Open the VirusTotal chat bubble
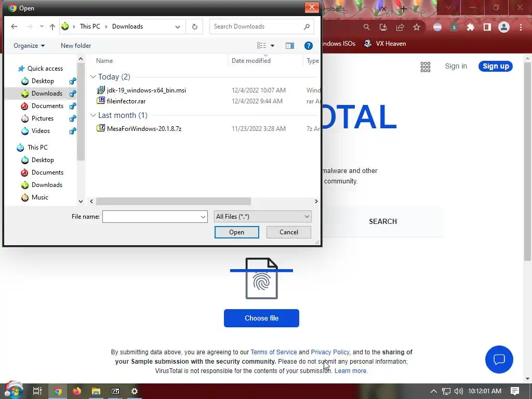Screen dimensions: 532x399 coord(499,360)
